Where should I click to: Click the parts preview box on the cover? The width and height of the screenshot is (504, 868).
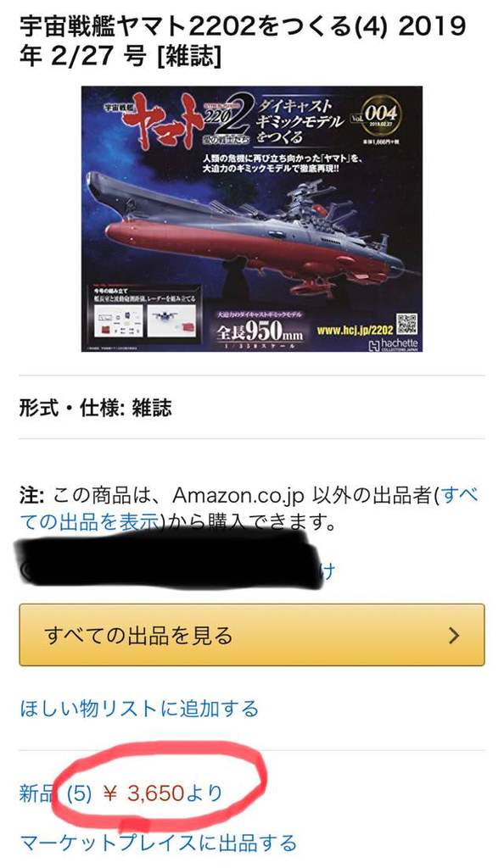tap(143, 318)
